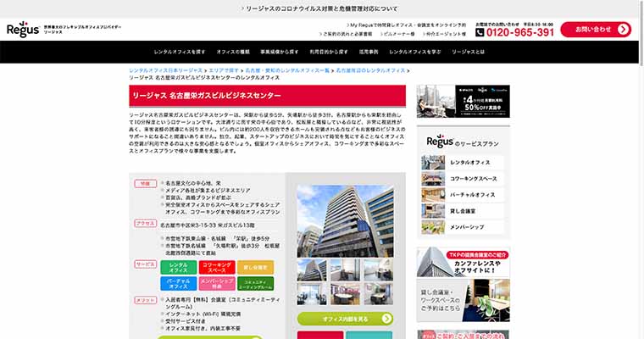Image resolution: width=644 pixels, height=339 pixels.
Task: Click the orange 貸し会議室 service badge
Action: pyautogui.click(x=256, y=267)
